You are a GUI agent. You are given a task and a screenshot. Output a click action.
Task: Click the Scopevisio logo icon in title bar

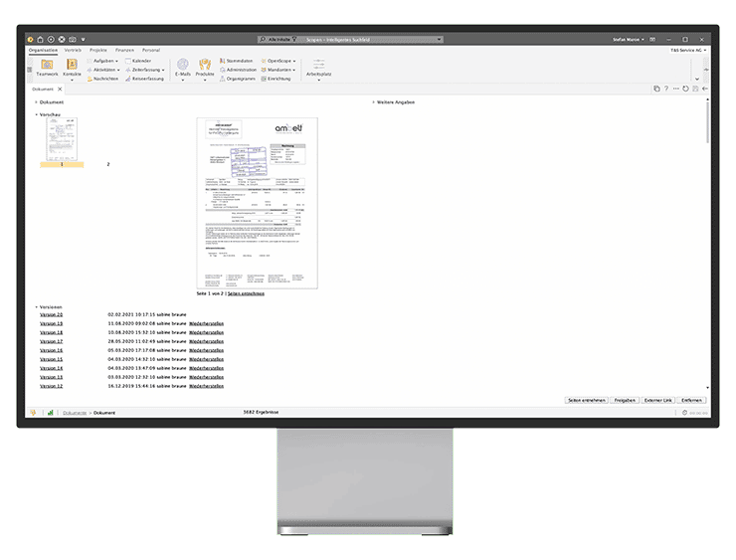pyautogui.click(x=31, y=40)
